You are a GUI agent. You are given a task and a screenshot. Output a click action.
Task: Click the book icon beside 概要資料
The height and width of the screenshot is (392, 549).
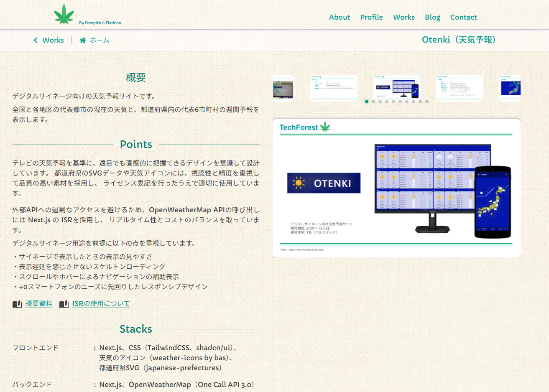coord(17,304)
